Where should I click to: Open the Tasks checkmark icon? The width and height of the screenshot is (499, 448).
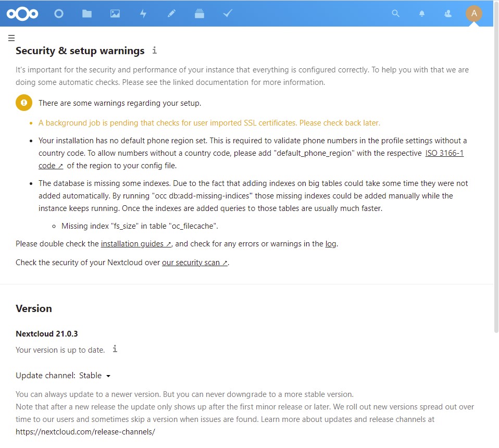(x=228, y=14)
